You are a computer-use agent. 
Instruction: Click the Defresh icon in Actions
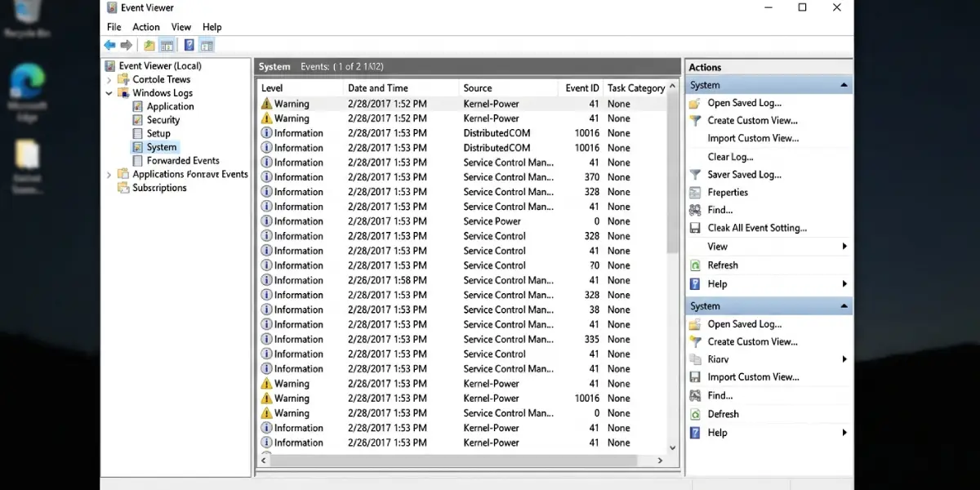coord(695,414)
